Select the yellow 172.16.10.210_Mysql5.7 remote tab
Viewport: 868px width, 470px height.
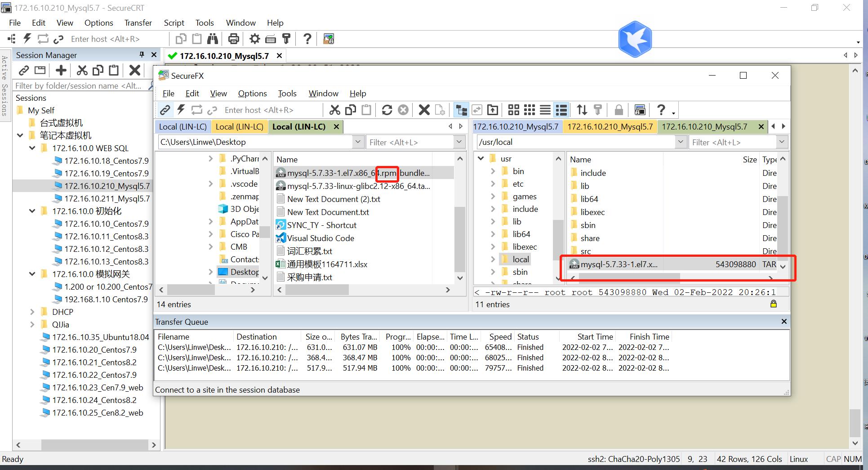click(x=610, y=126)
